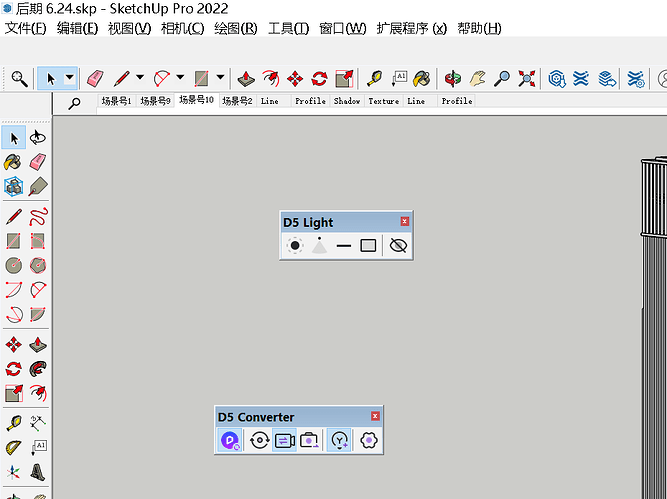
Task: Select the Tag tool in left palette
Action: point(38,186)
